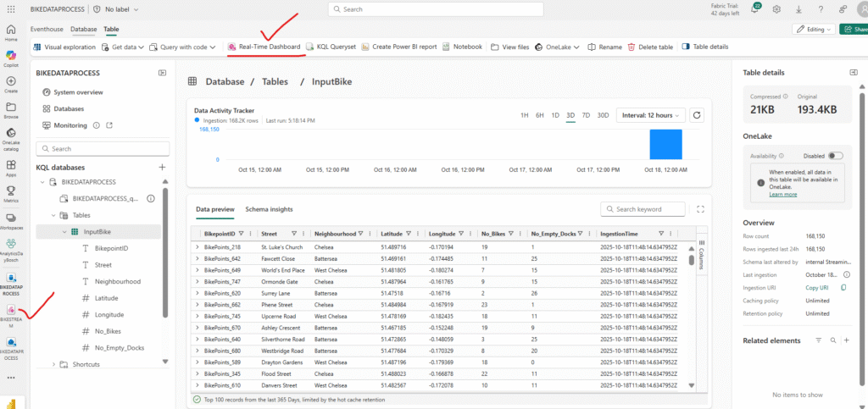868x409 pixels.
Task: Switch to the Database tab
Action: pyautogui.click(x=83, y=29)
